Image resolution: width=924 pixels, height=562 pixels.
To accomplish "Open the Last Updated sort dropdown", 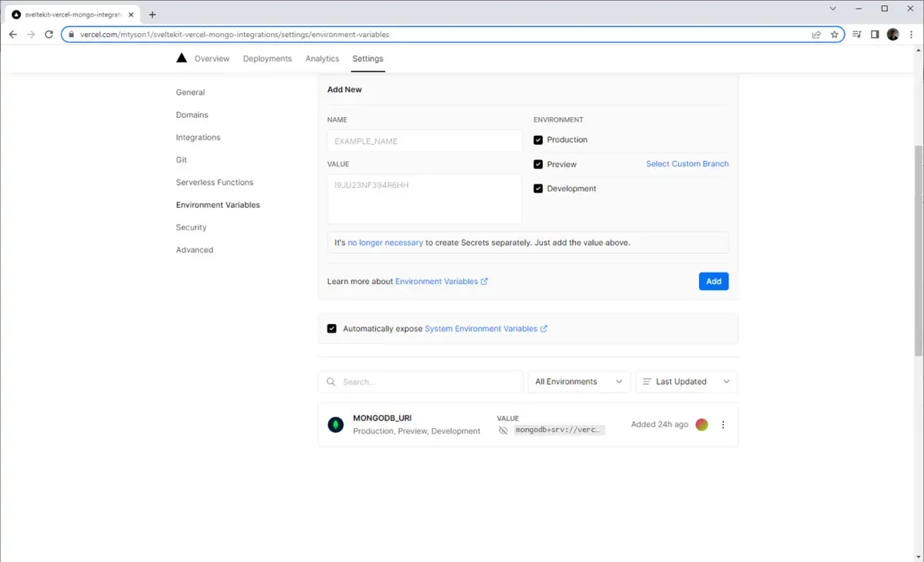I will point(686,382).
